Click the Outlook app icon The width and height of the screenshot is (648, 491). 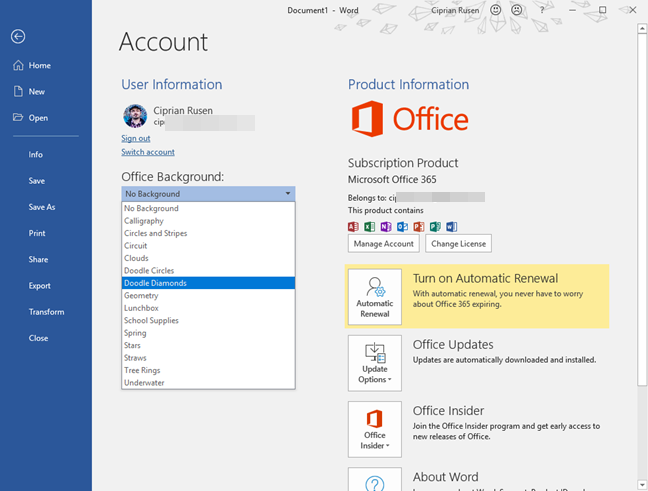point(402,226)
